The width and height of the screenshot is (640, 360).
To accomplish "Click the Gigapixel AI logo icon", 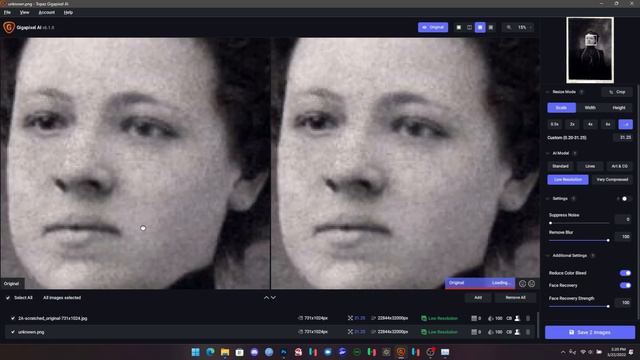I will click(x=9, y=27).
